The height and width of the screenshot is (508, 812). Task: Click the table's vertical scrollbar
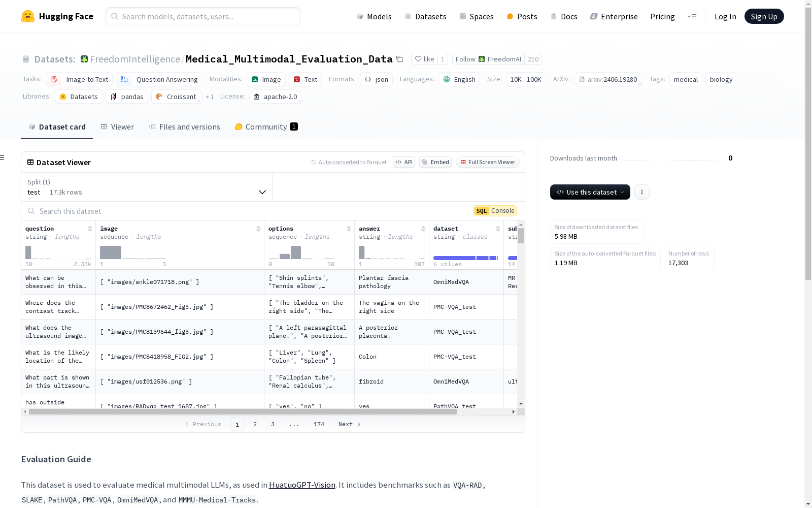click(x=521, y=236)
